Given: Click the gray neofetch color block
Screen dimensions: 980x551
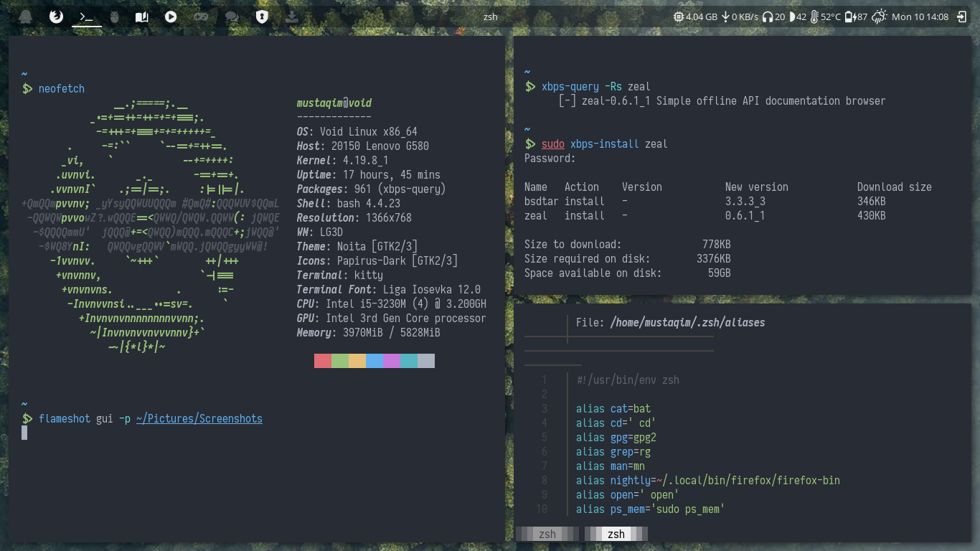Looking at the screenshot, I should pos(426,361).
